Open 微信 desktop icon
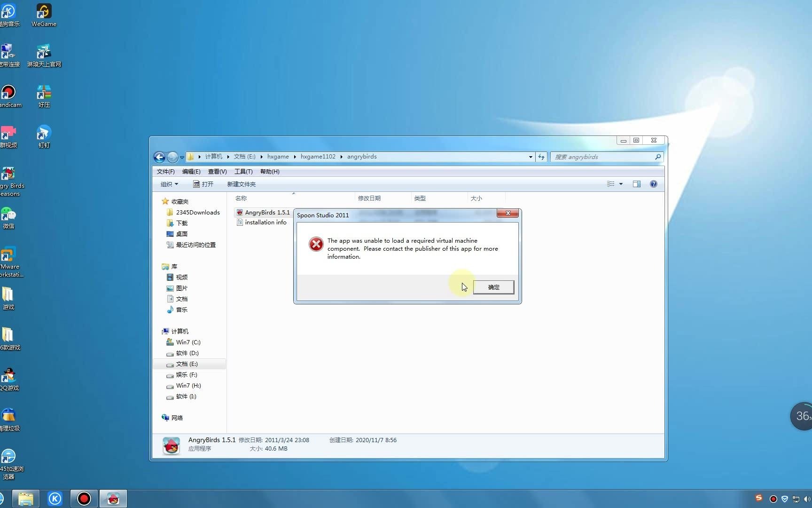The width and height of the screenshot is (812, 508). (x=8, y=218)
